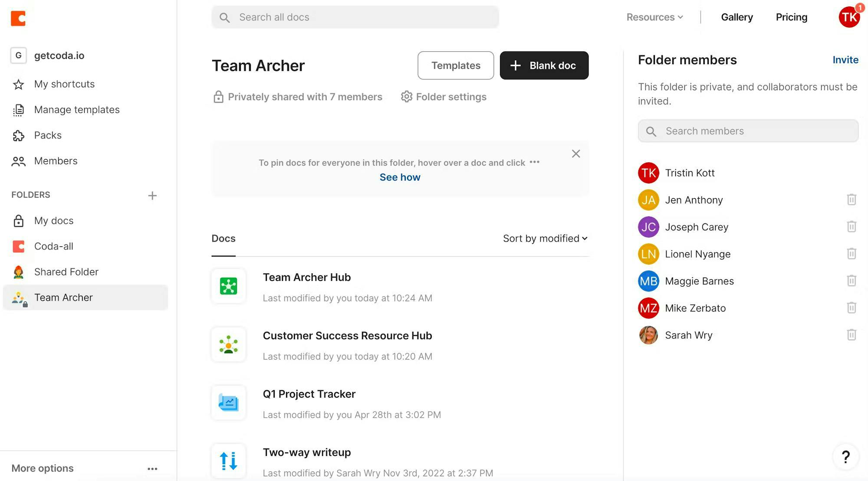Viewport: 868px width, 481px height.
Task: Click Joseph Carey's JC avatar
Action: pos(649,227)
